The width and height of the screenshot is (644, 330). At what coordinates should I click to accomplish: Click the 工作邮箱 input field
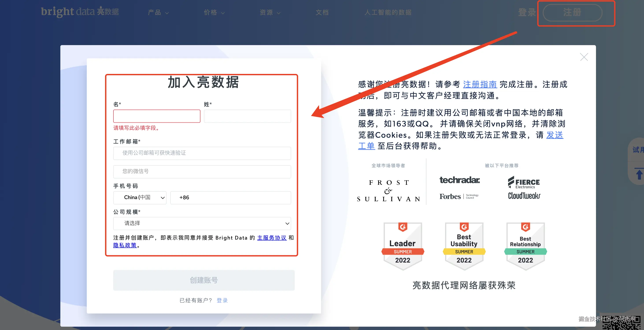coord(202,153)
